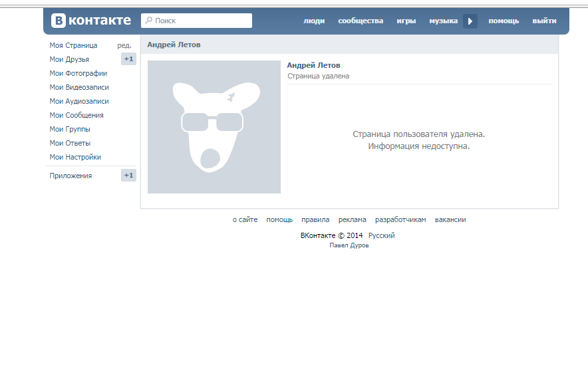Click Павел Дуров footer link
The height and width of the screenshot is (379, 588).
coord(349,245)
